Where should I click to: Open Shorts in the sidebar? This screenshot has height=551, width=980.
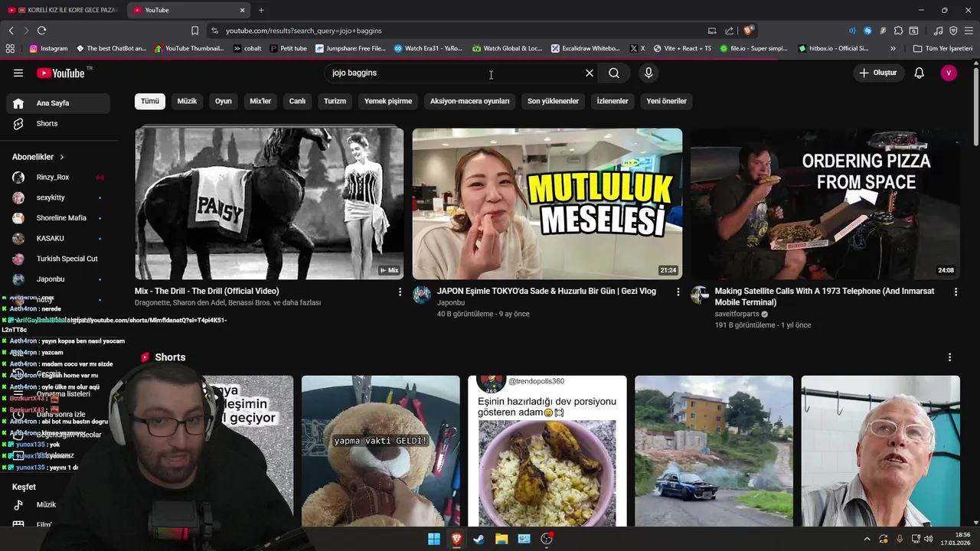pos(58,123)
